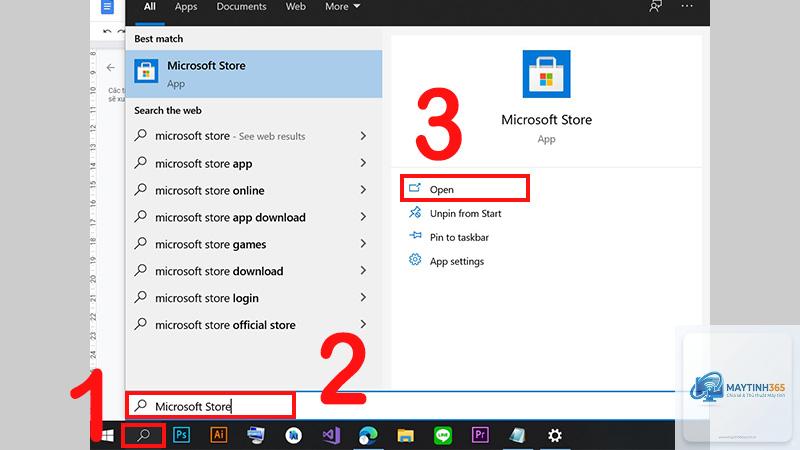Click the Pin to taskbar pin icon

pos(415,235)
